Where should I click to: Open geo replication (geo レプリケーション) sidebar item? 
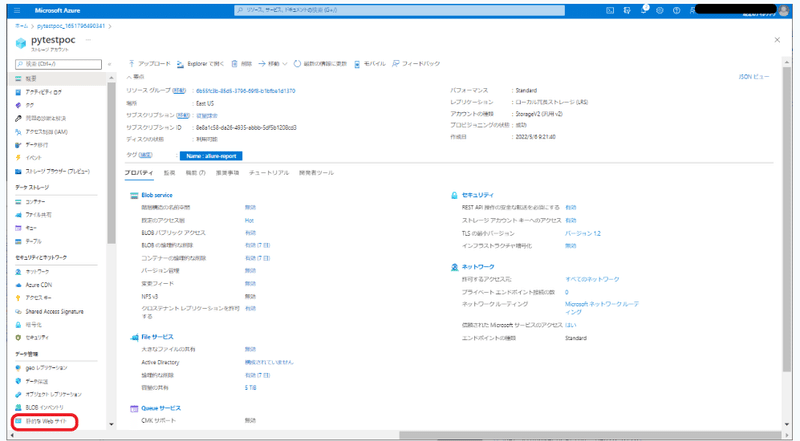click(46, 368)
